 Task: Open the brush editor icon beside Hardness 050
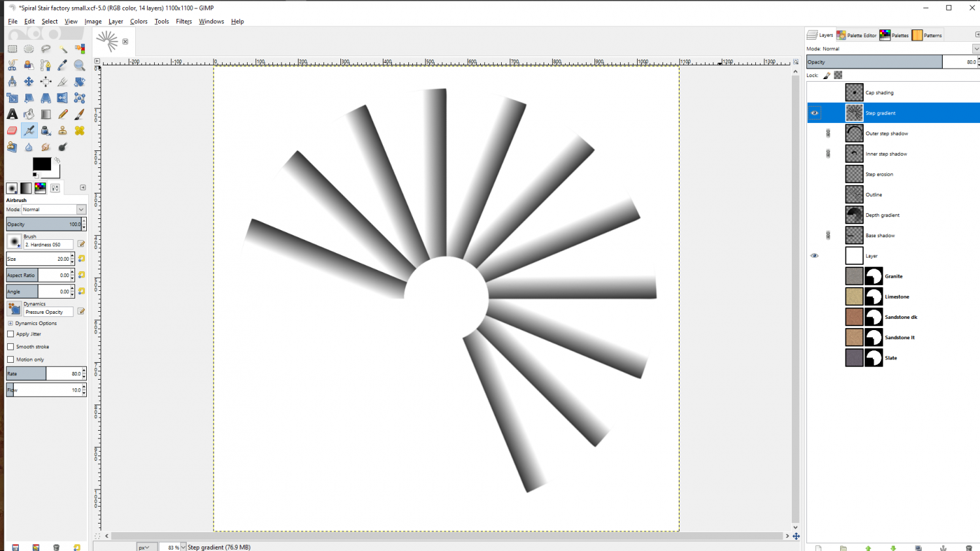click(x=82, y=244)
